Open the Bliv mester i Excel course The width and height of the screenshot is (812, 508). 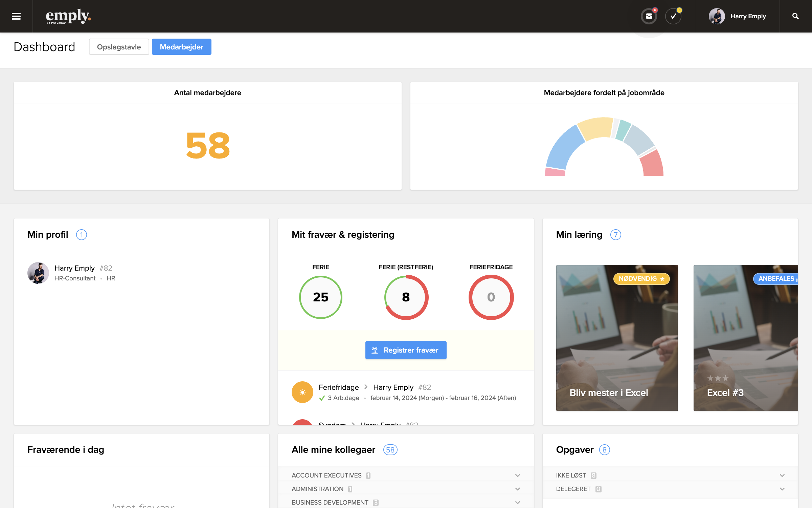tap(617, 338)
